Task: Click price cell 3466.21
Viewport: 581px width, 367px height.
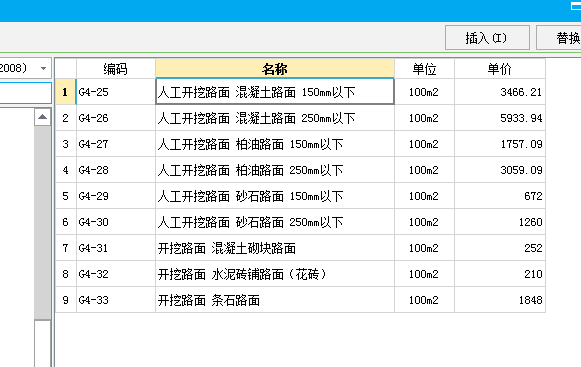Action: click(500, 92)
